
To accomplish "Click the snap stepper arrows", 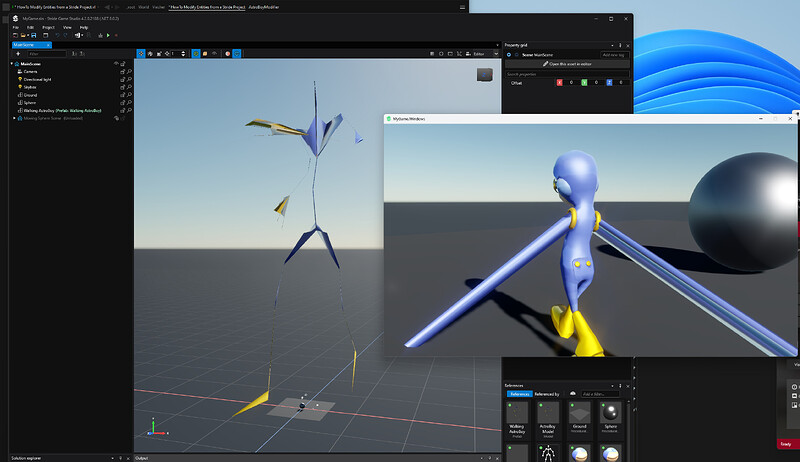I will coord(183,54).
